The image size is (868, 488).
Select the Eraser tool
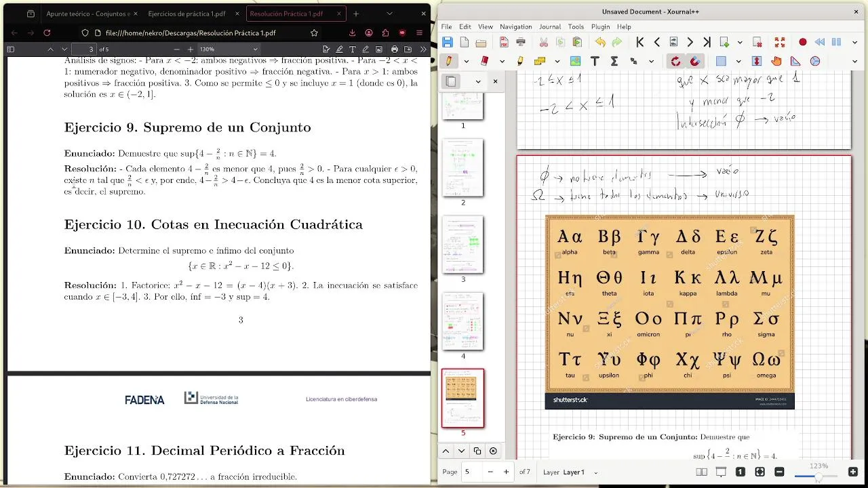[x=484, y=61]
